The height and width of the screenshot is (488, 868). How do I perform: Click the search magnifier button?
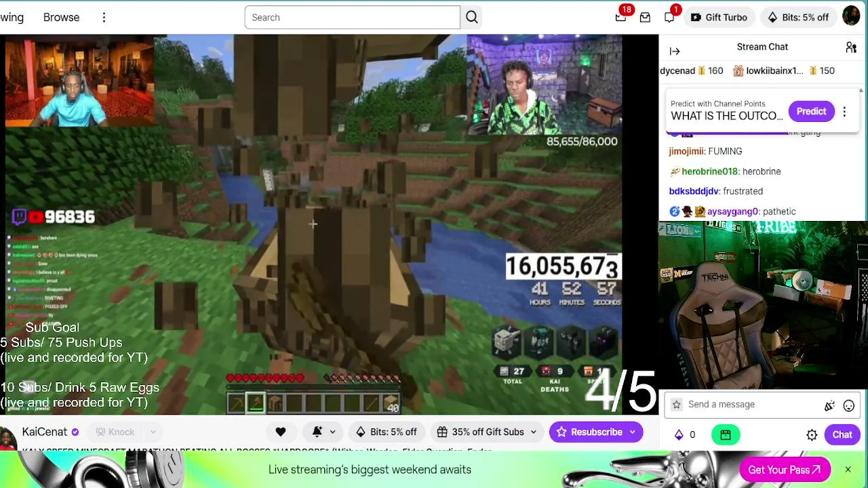click(x=472, y=18)
